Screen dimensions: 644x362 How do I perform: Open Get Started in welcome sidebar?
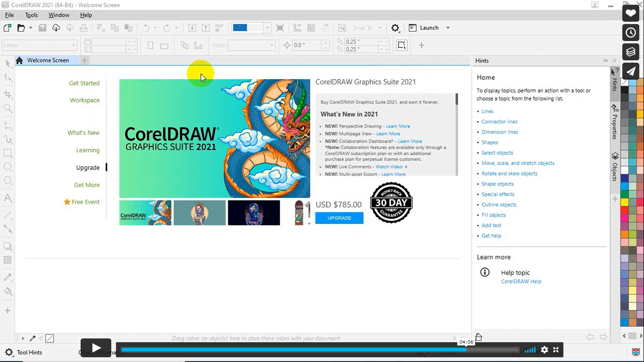84,83
